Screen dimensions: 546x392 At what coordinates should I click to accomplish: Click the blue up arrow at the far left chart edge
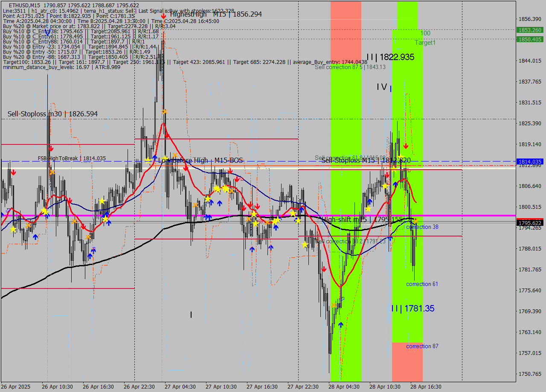2,215
